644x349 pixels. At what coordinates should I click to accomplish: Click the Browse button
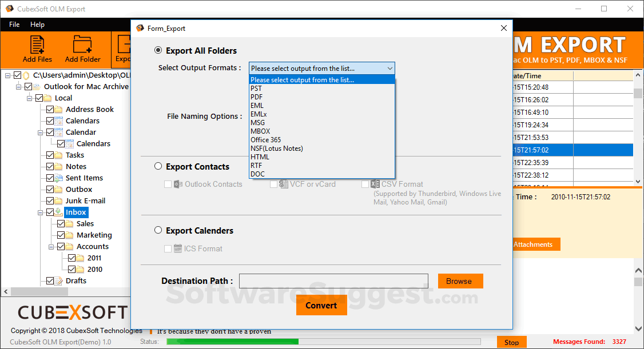[460, 281]
